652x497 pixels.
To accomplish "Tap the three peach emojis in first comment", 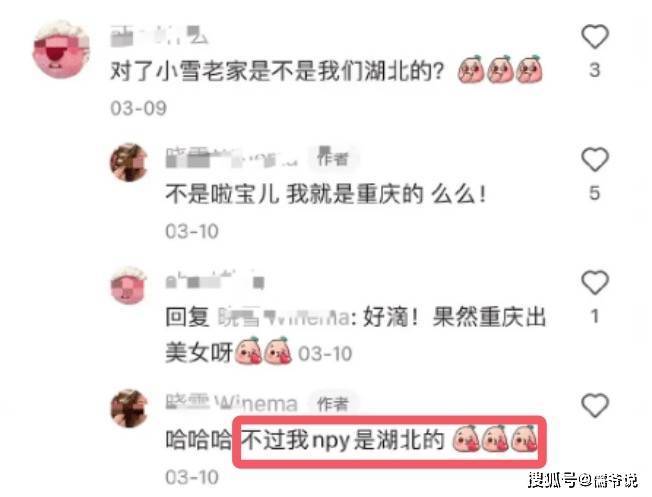I will tap(500, 69).
